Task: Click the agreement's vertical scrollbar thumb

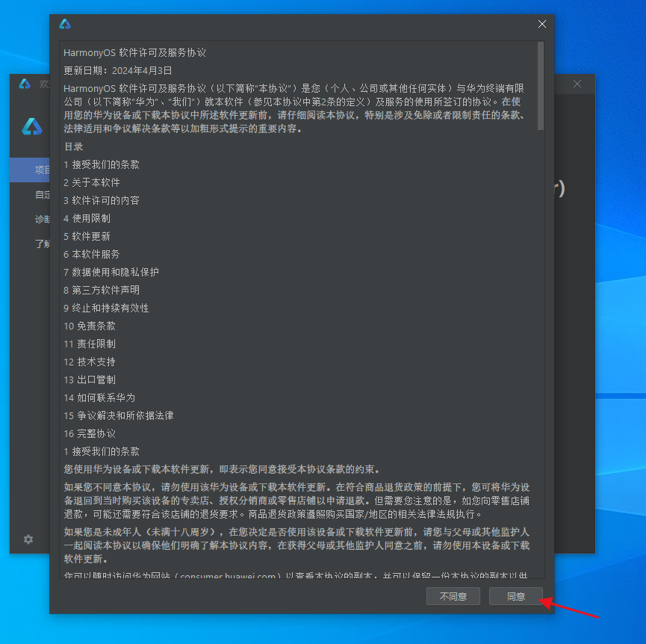Action: (540, 86)
